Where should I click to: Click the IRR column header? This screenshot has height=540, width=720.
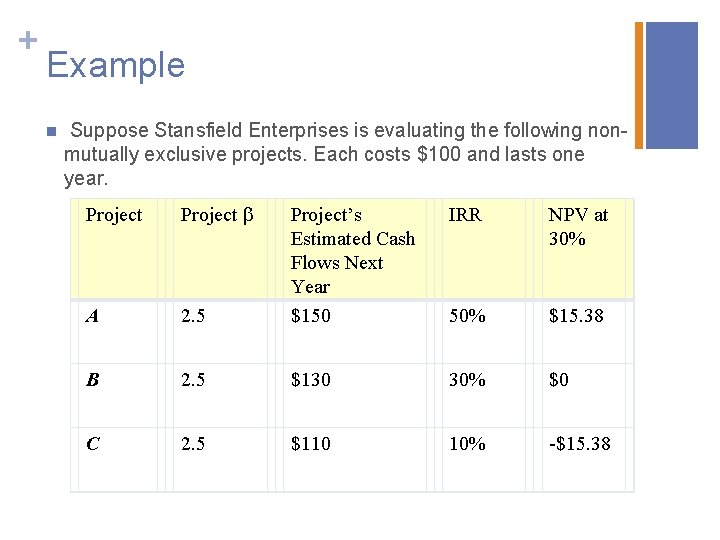465,214
